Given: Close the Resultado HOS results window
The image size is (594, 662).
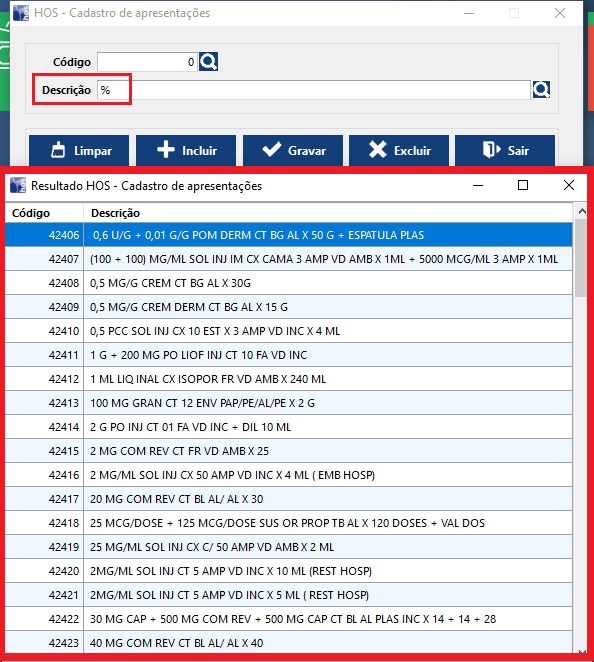Looking at the screenshot, I should [x=569, y=185].
